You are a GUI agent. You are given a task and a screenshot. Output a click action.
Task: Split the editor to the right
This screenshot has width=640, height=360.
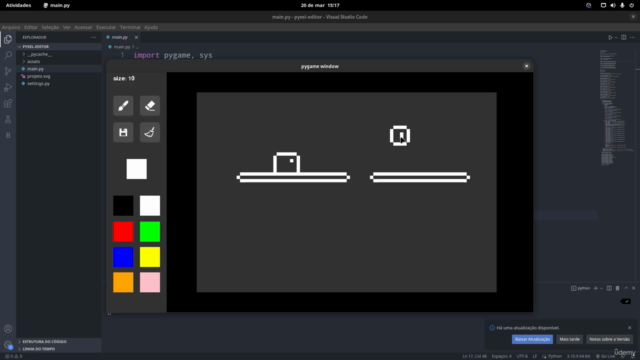(x=624, y=37)
